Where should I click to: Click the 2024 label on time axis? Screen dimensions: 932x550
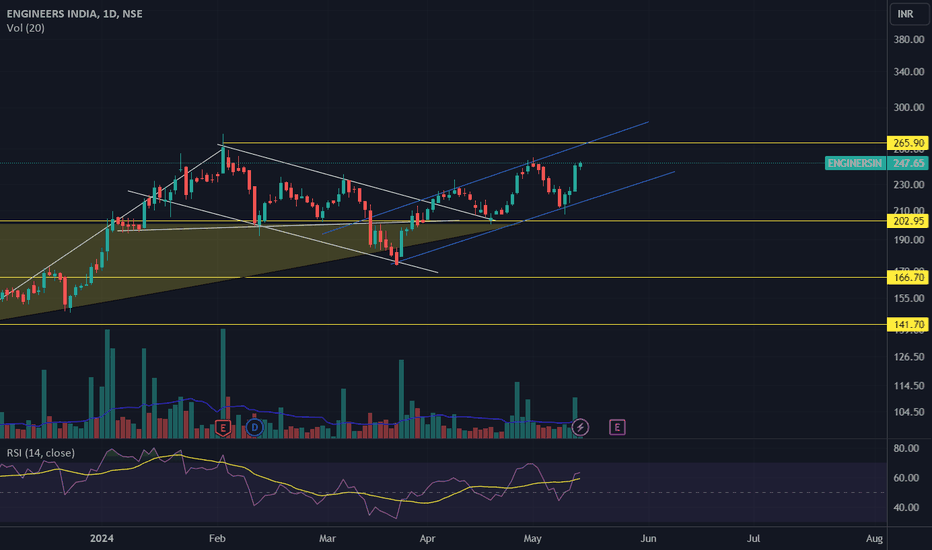click(102, 539)
